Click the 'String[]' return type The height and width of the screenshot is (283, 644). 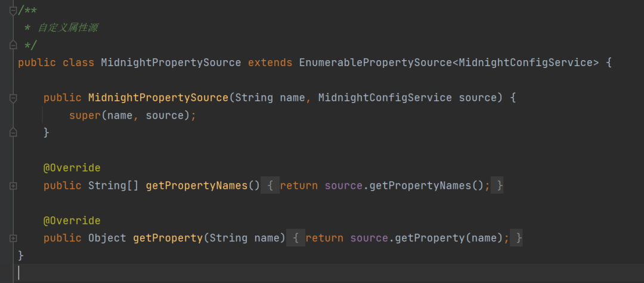point(114,186)
